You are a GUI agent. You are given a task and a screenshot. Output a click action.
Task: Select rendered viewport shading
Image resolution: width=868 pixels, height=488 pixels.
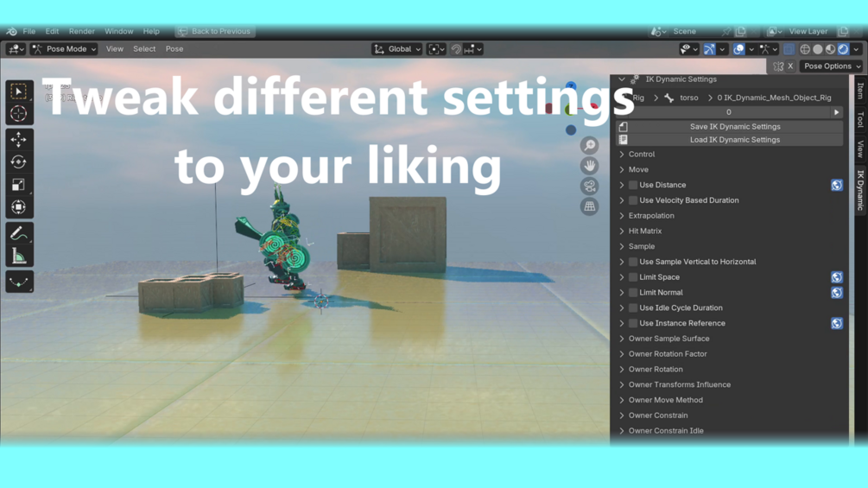(843, 49)
